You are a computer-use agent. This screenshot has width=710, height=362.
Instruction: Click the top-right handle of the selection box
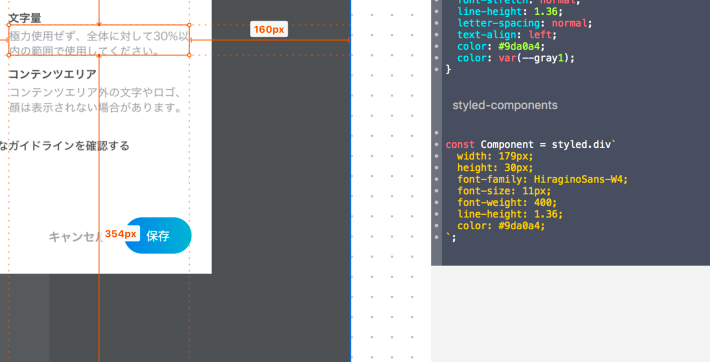click(189, 25)
